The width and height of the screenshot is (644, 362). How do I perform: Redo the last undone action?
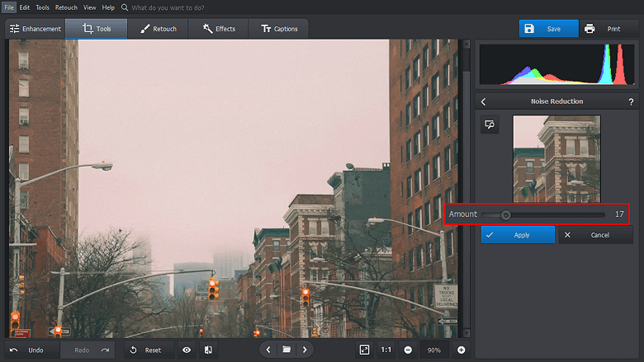pos(88,350)
